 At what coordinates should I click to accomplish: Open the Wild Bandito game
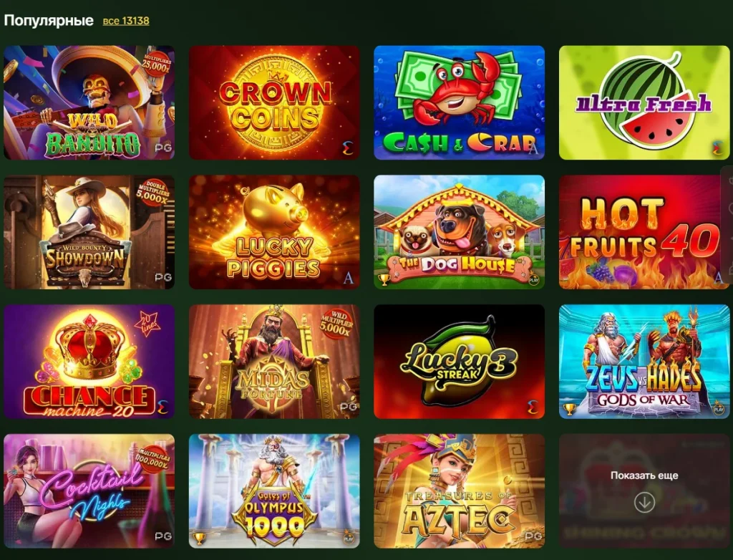(x=89, y=102)
